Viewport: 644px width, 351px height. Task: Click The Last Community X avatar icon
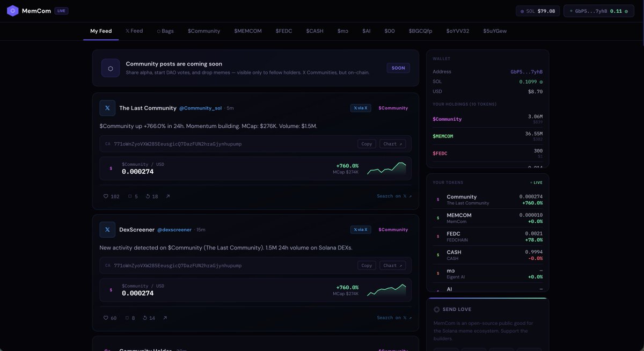(107, 108)
